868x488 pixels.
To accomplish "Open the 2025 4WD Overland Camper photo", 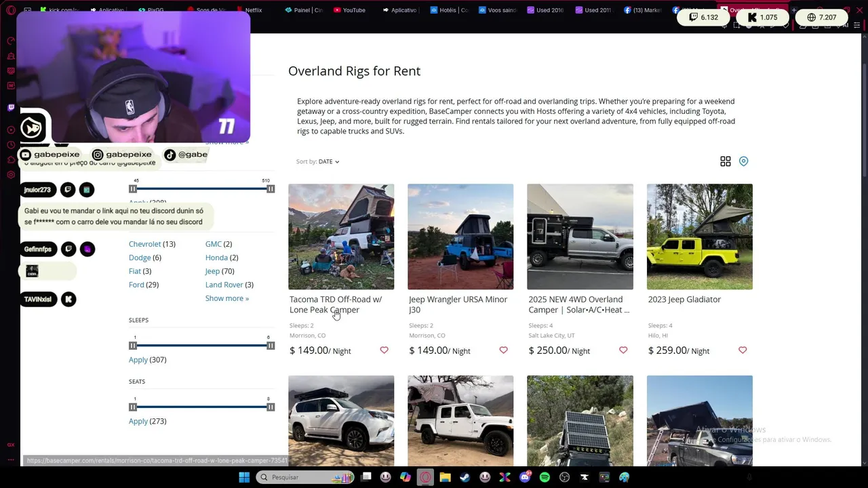I will click(x=580, y=237).
